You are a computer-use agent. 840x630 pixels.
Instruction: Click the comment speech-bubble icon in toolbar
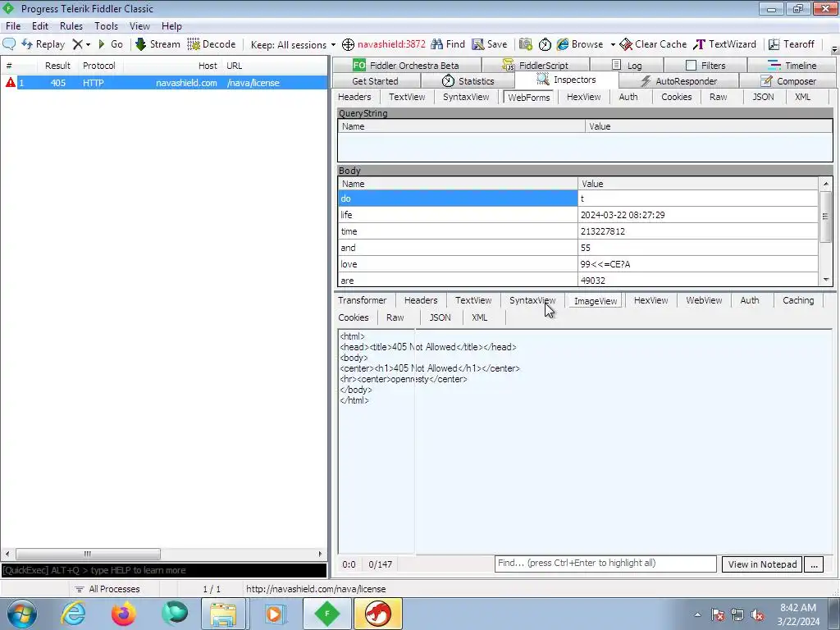click(9, 44)
